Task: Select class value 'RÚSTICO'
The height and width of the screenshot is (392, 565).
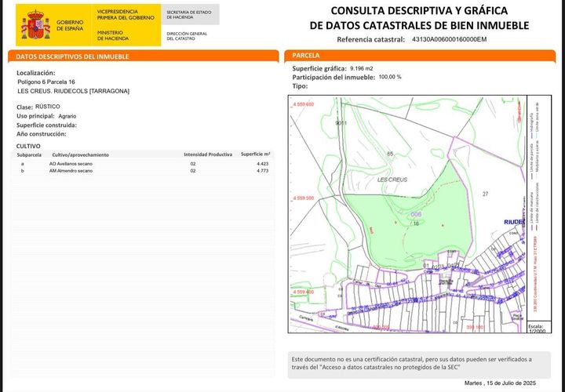Action: [48, 107]
